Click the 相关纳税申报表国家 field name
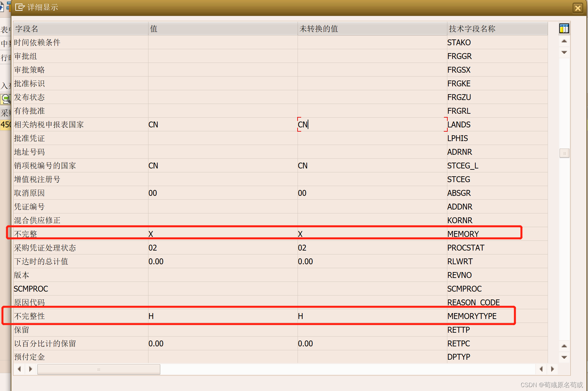Screen dimensions: 588x391 tap(49, 124)
